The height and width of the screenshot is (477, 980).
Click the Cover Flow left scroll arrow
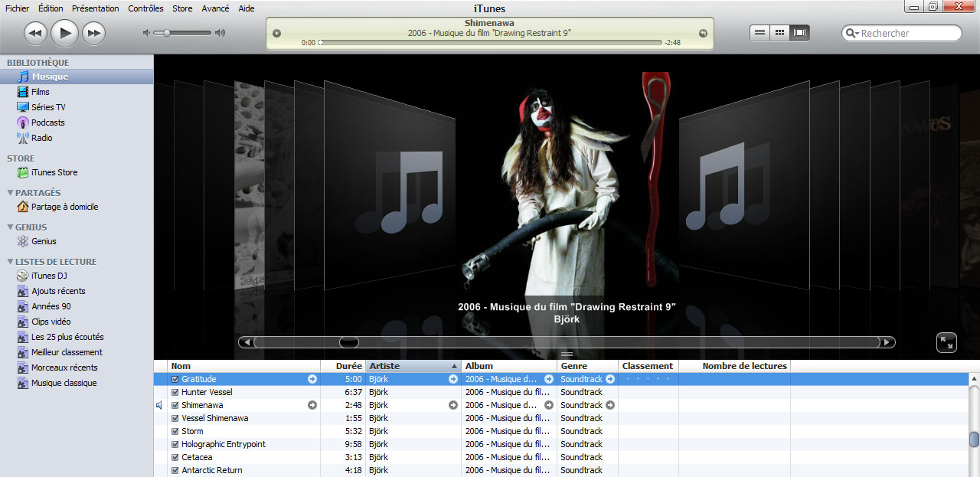point(247,342)
